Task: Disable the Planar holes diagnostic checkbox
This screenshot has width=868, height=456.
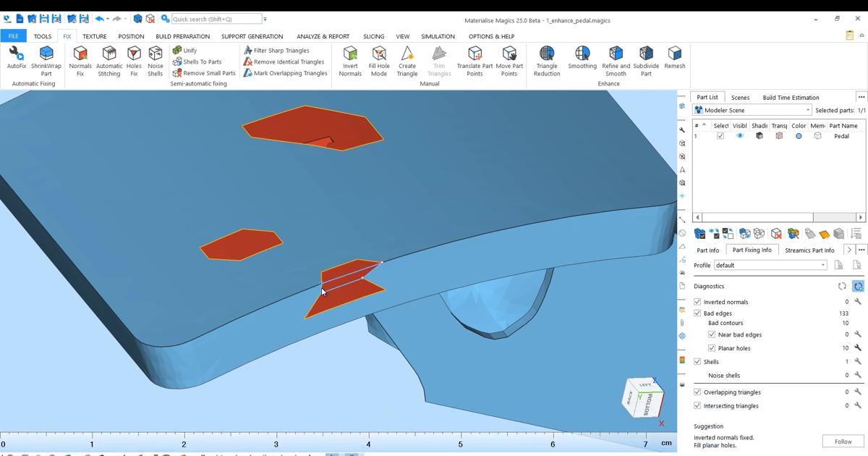Action: 712,348
